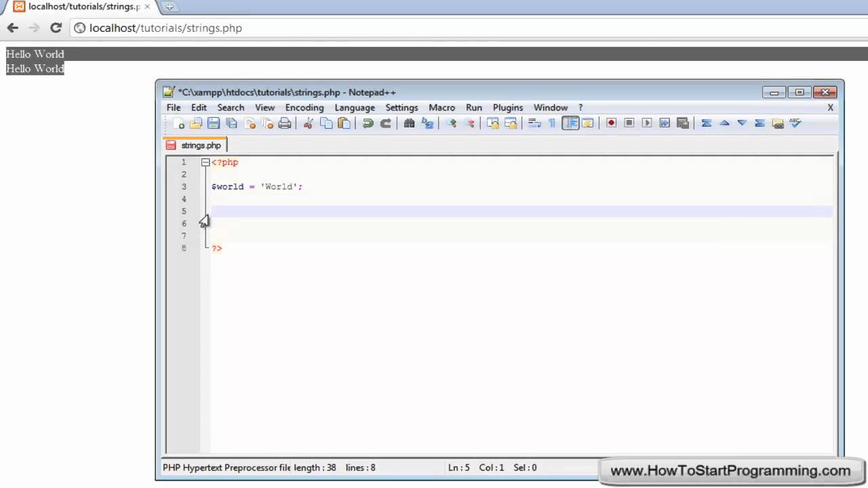Start macro recording with red dot
868x488 pixels.
point(611,123)
